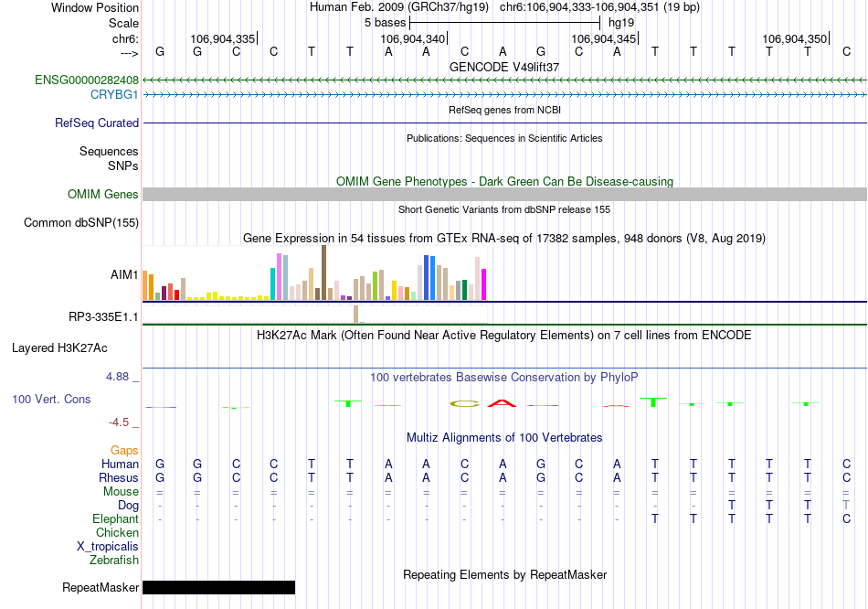Click the magenta bar ending AIM1 chart
The image size is (868, 609).
pyautogui.click(x=484, y=284)
